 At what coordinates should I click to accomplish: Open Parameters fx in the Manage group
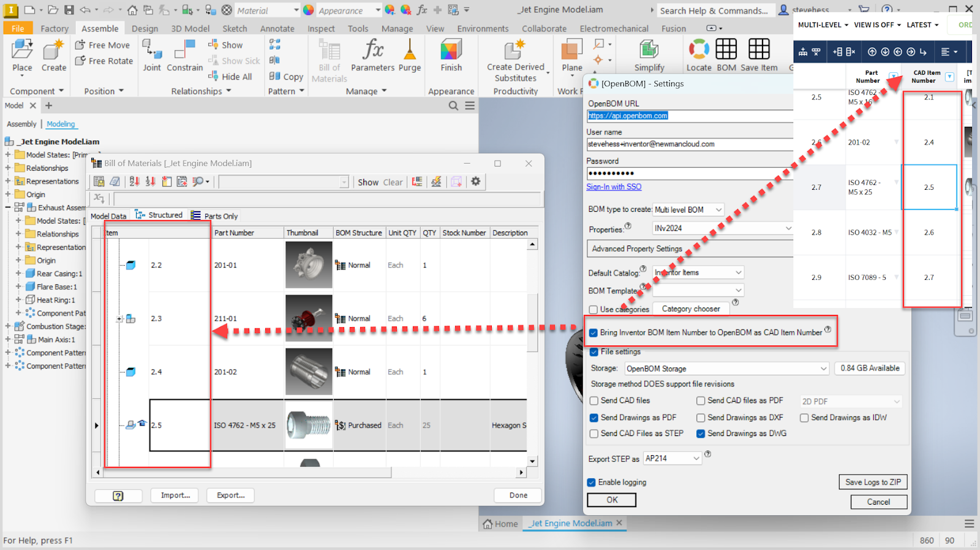tap(372, 56)
